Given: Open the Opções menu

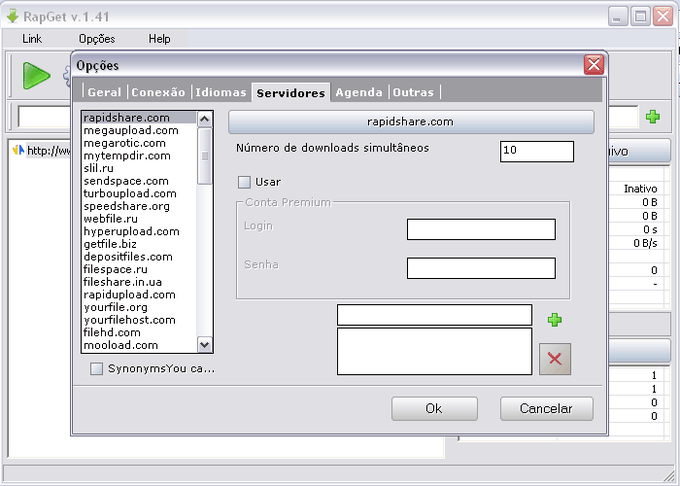Looking at the screenshot, I should (97, 39).
